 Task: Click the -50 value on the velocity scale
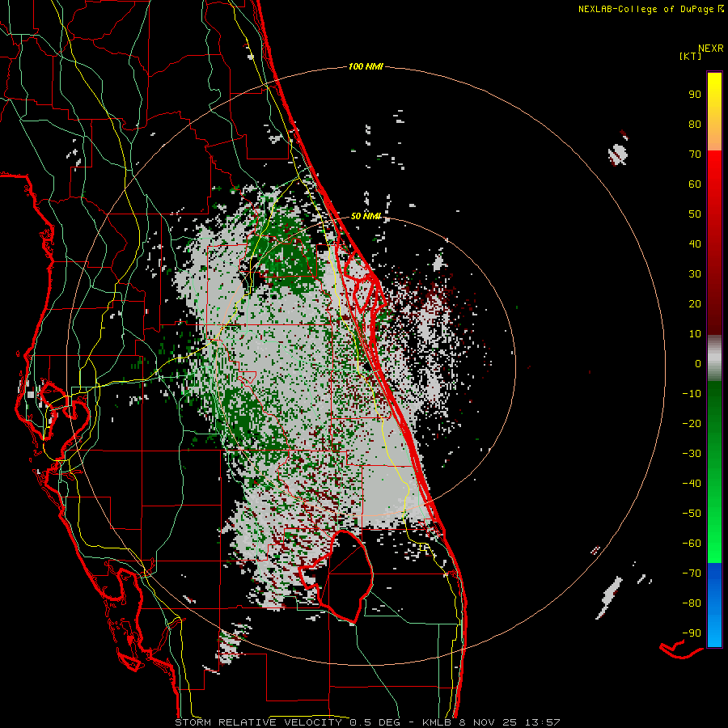pyautogui.click(x=692, y=514)
